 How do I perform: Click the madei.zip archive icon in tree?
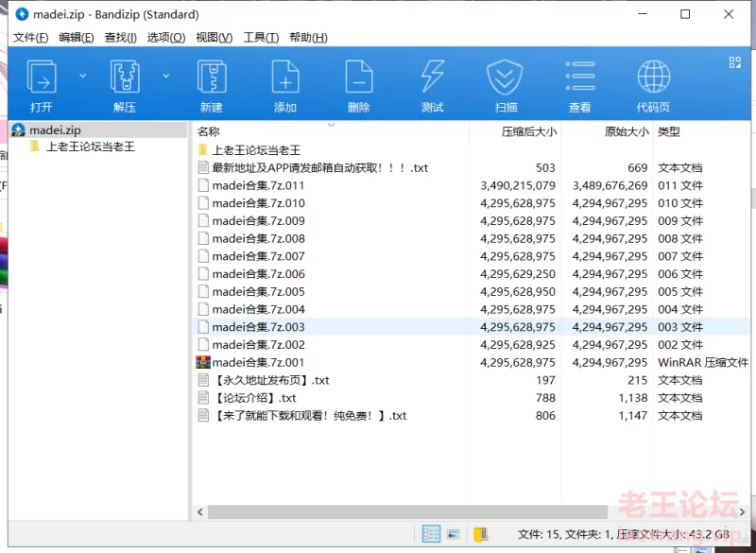18,130
